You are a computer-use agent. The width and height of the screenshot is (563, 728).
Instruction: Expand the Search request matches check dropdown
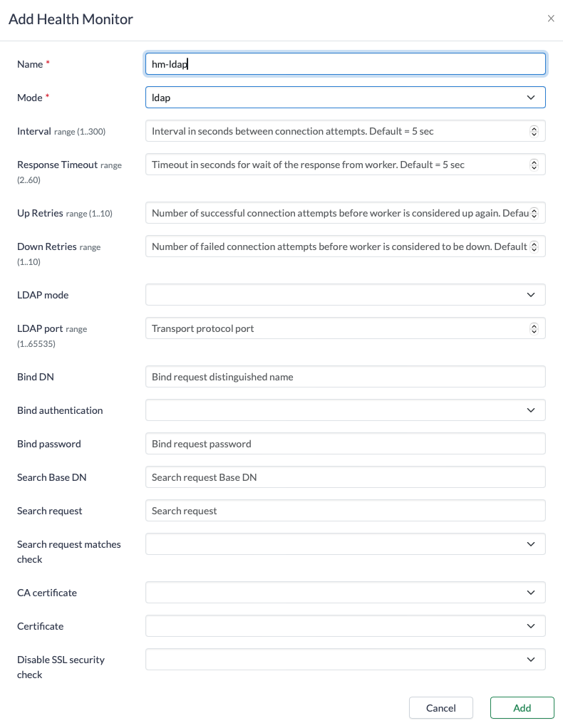pos(345,544)
